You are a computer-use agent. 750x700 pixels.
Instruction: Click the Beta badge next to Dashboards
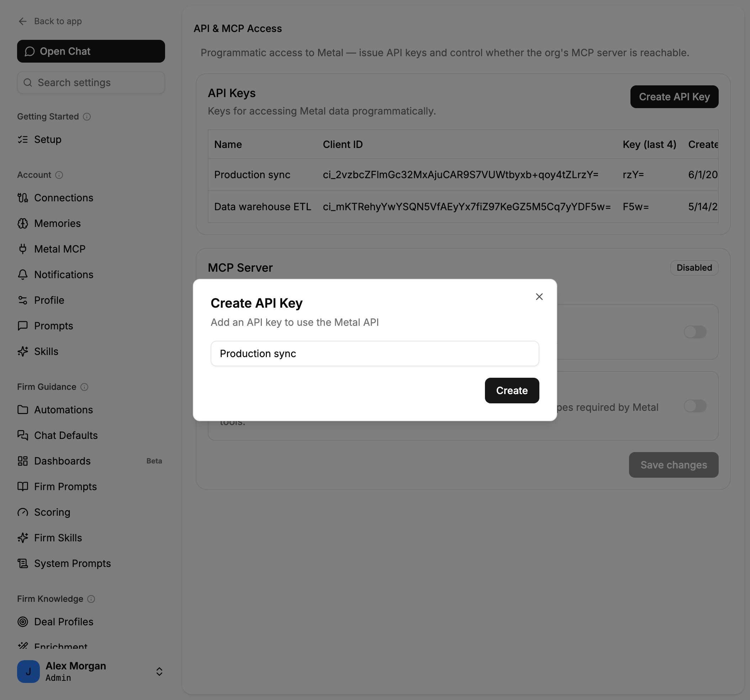click(154, 461)
